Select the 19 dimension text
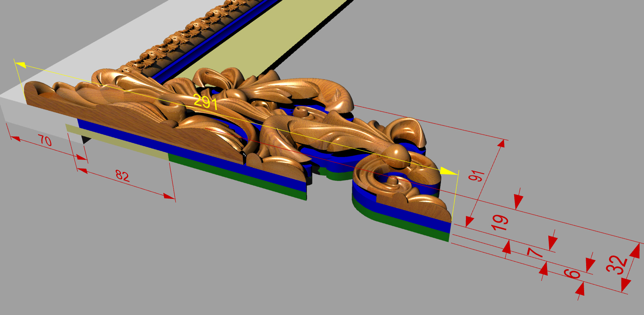644x315 pixels. [x=500, y=222]
